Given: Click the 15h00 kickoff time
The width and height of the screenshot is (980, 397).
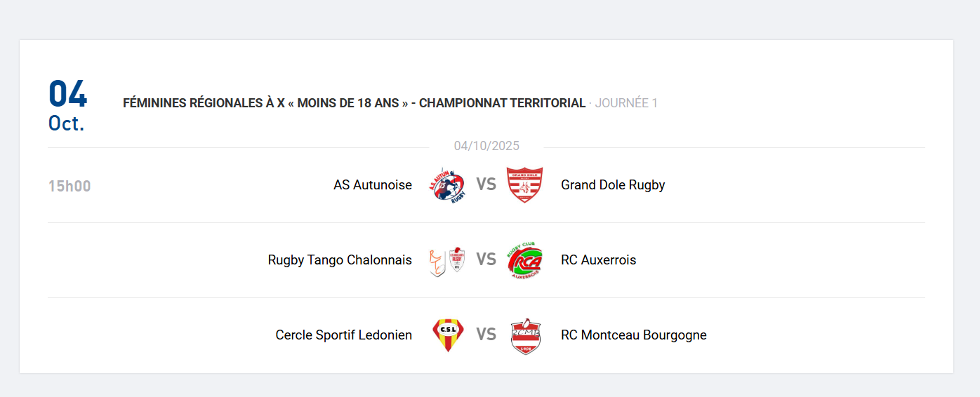Looking at the screenshot, I should 69,187.
